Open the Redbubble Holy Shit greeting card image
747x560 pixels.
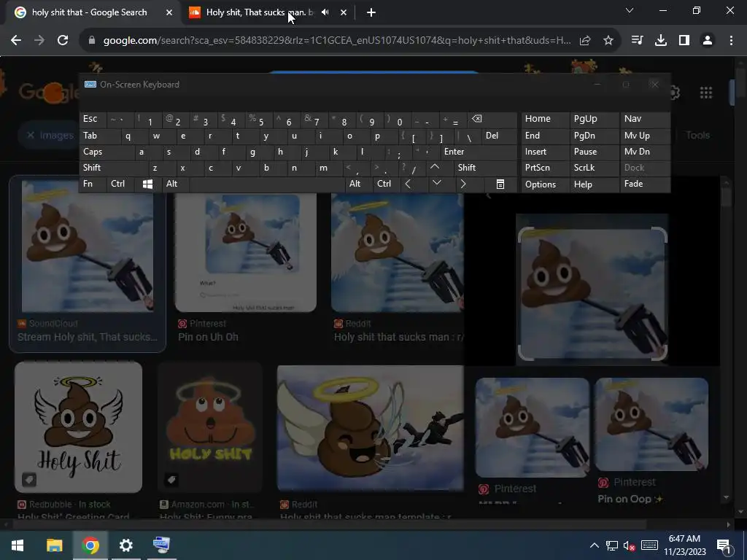(x=79, y=427)
